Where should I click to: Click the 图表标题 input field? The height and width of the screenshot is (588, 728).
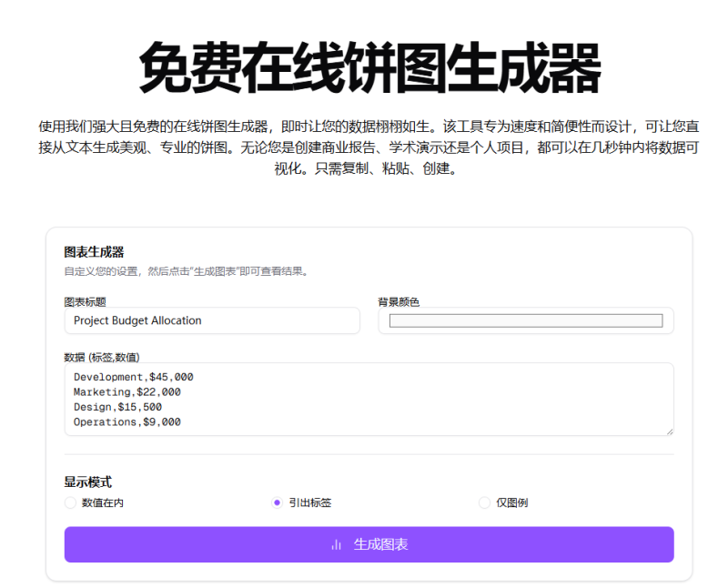211,320
